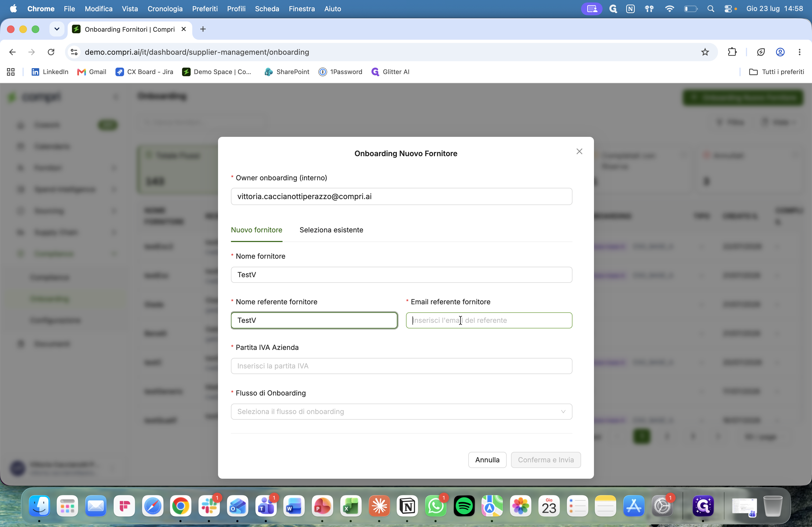Select the Nuovo fornitore tab

click(x=256, y=230)
